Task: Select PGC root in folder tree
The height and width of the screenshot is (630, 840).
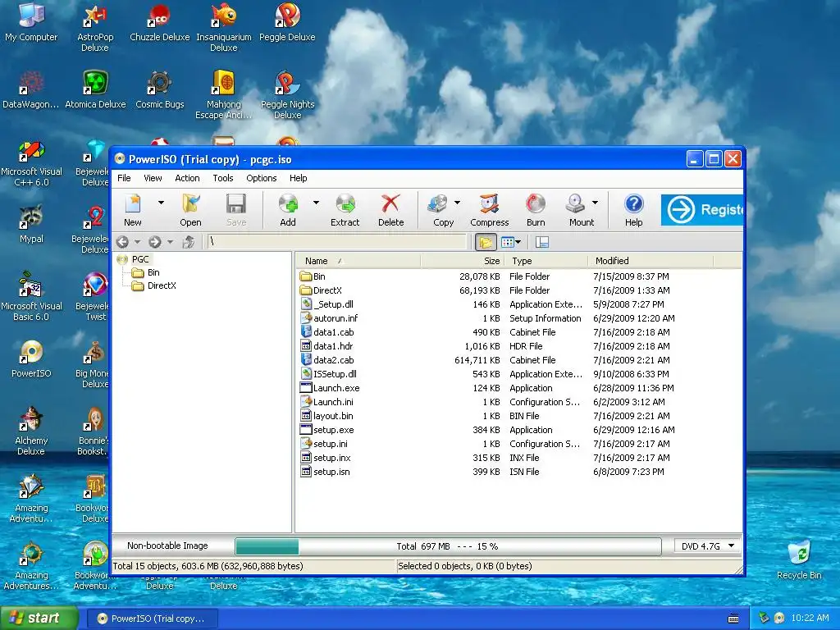Action: [x=140, y=259]
